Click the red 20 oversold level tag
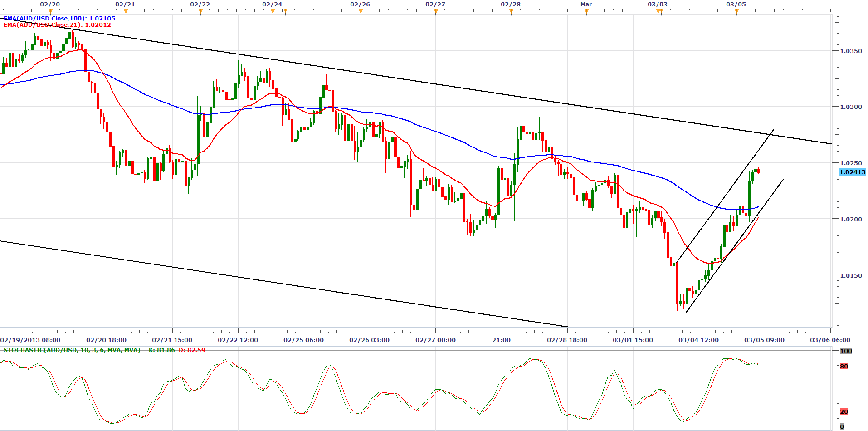The image size is (868, 431). pyautogui.click(x=844, y=412)
